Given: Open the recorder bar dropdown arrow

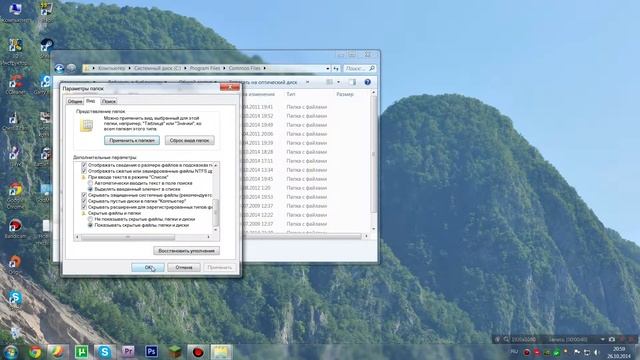Looking at the screenshot, I should 602,339.
